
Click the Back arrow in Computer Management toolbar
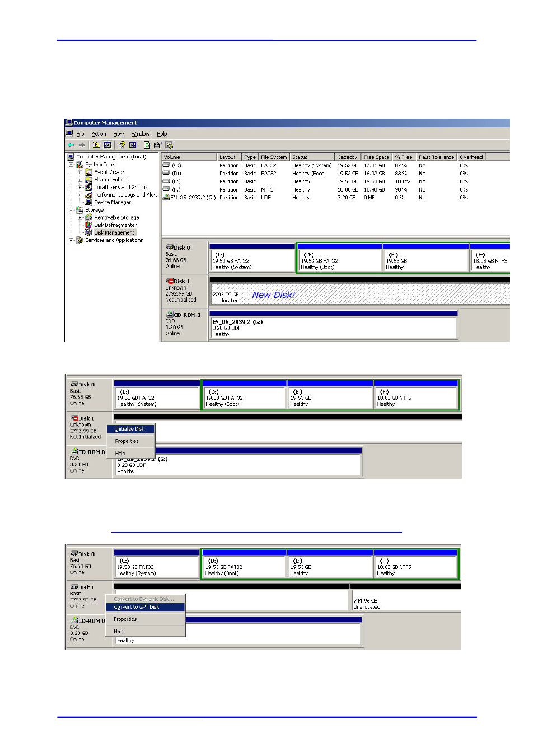click(71, 145)
